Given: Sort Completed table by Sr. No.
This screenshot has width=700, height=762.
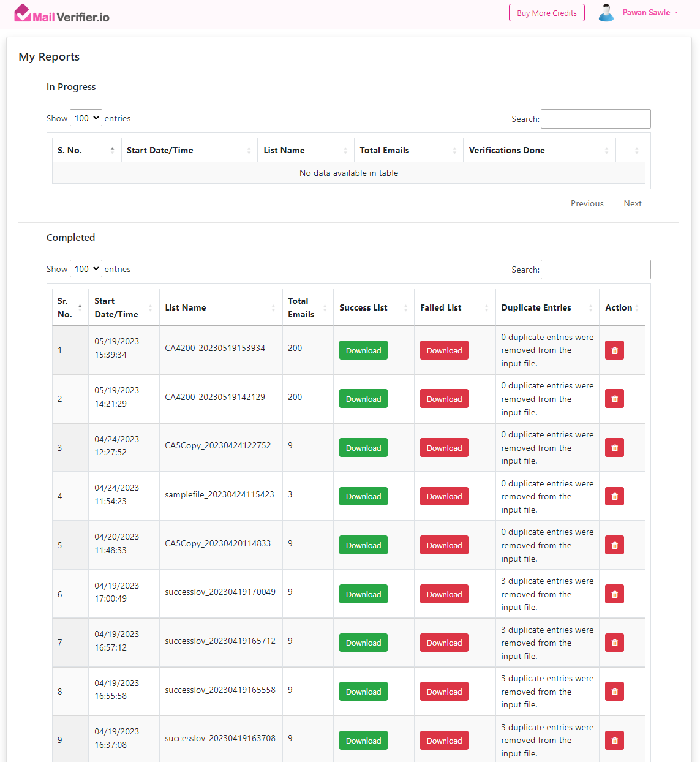Looking at the screenshot, I should [x=70, y=307].
